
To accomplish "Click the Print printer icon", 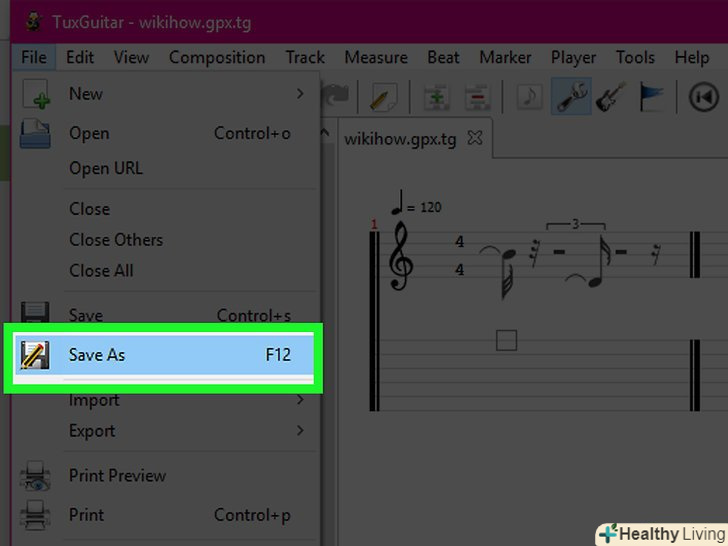I will (x=35, y=515).
